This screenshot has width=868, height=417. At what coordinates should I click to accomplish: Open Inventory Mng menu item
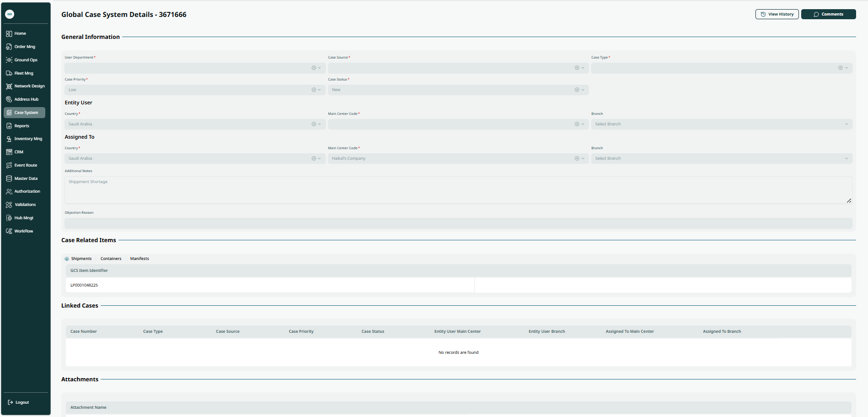tap(28, 139)
